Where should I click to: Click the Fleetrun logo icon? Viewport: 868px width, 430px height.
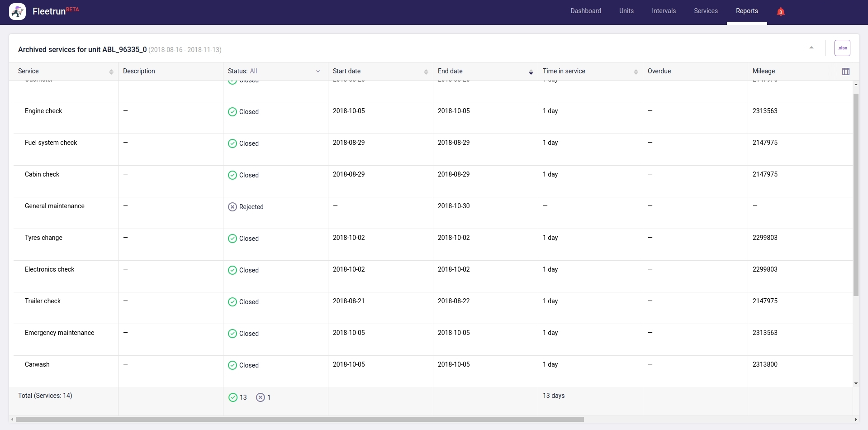pyautogui.click(x=17, y=12)
